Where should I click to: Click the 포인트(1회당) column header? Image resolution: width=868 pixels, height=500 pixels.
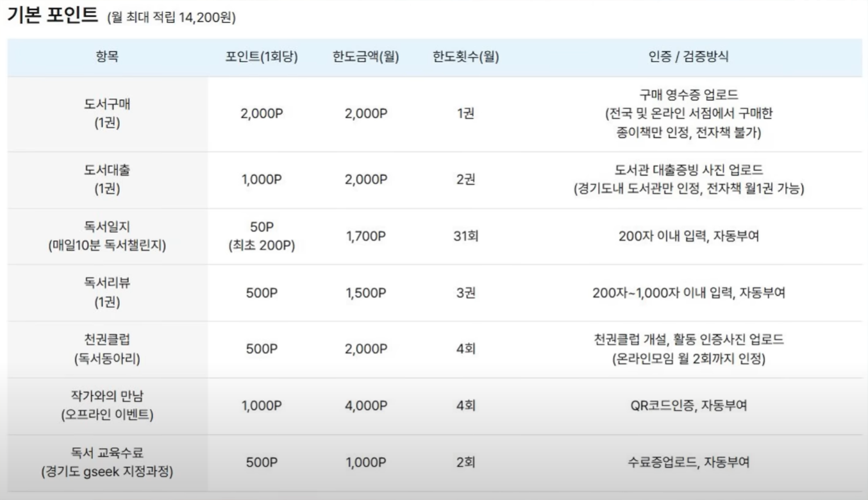coord(261,56)
